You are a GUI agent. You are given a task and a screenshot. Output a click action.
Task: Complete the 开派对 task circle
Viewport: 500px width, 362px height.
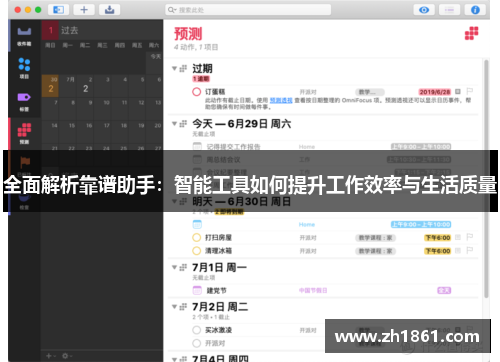tap(197, 343)
